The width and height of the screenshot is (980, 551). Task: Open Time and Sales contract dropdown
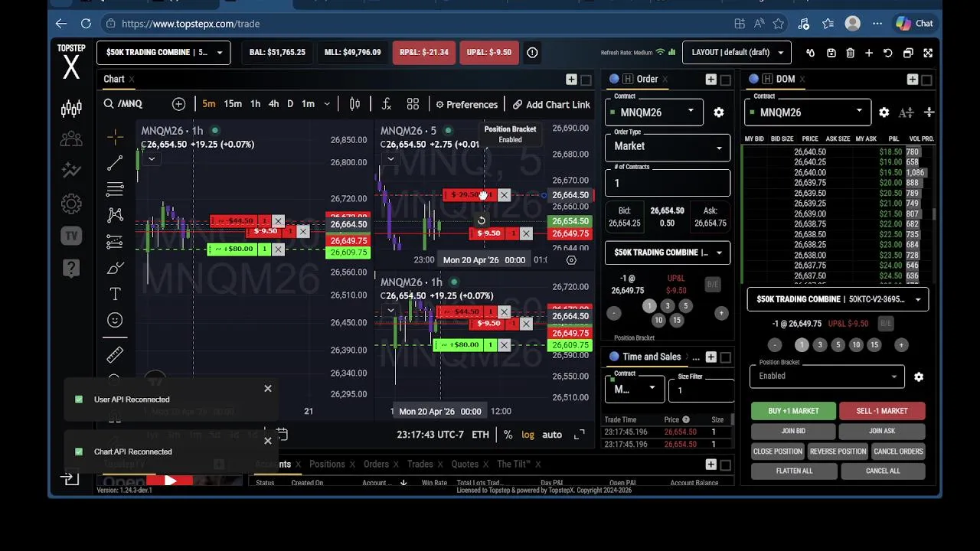pyautogui.click(x=635, y=389)
